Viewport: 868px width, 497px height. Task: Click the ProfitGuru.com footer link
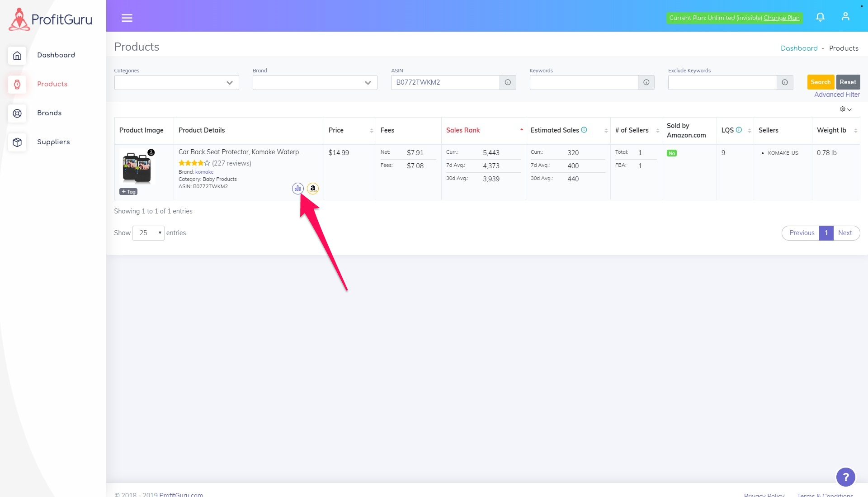click(181, 494)
